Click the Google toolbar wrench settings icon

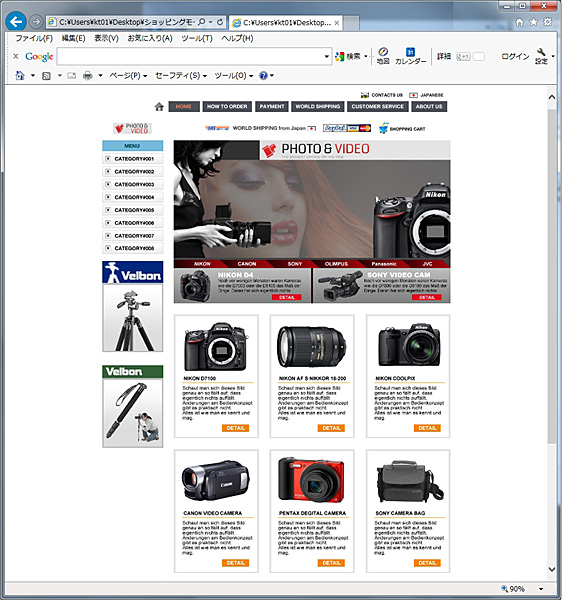tap(541, 56)
